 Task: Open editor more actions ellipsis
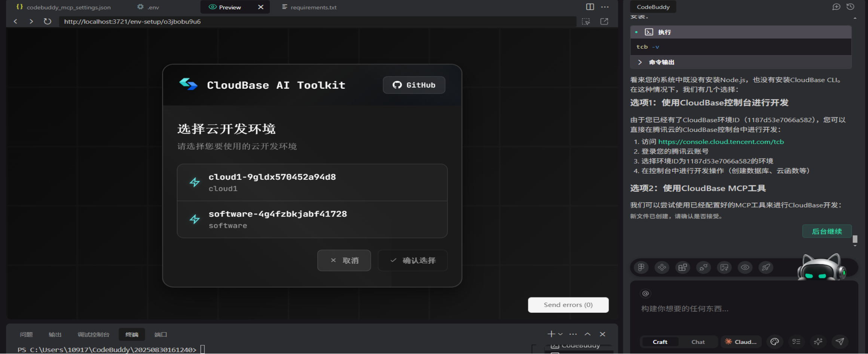(605, 7)
